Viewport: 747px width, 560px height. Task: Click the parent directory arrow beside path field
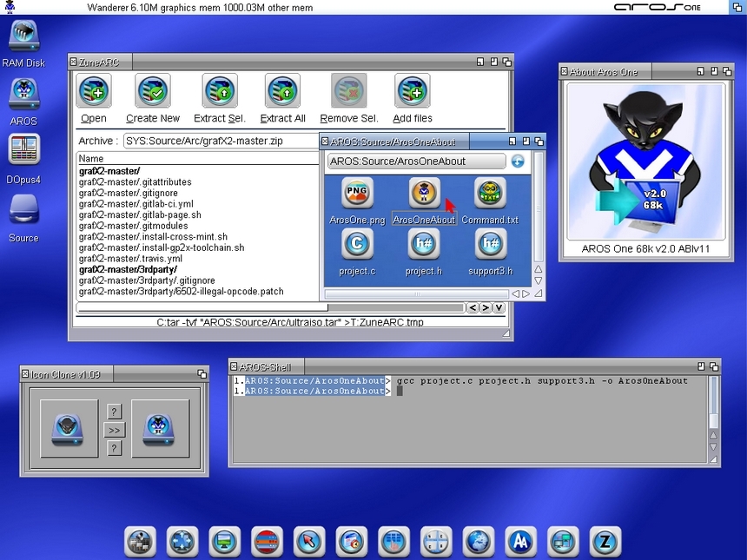click(x=518, y=161)
